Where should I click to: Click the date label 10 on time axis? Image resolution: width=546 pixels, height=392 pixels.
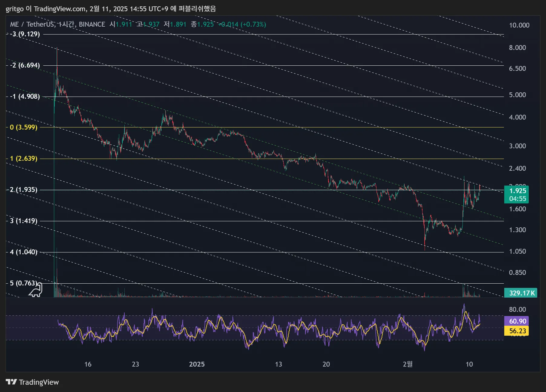[x=469, y=364]
